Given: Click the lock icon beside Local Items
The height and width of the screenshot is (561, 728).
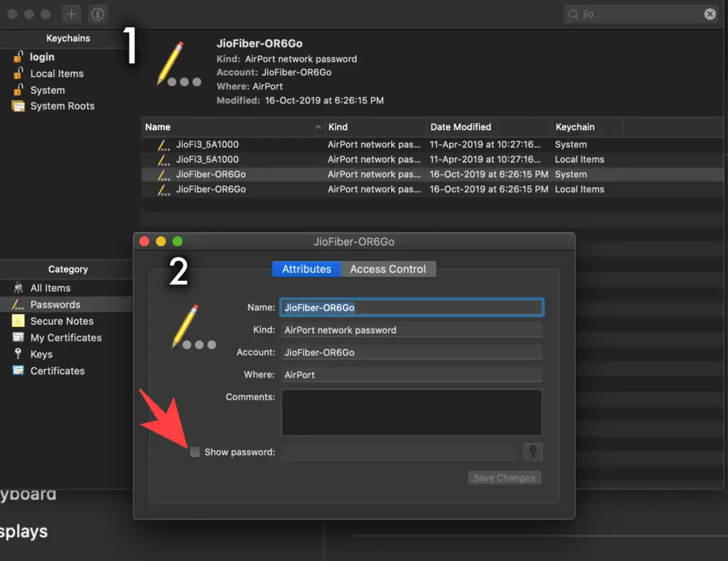Looking at the screenshot, I should (x=18, y=73).
